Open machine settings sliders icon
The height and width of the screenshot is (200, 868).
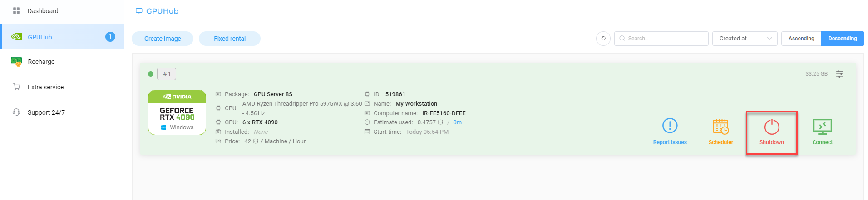click(840, 74)
